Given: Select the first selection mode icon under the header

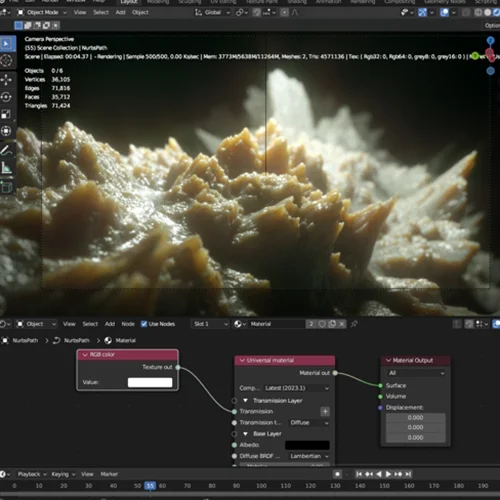Looking at the screenshot, I should [x=19, y=25].
